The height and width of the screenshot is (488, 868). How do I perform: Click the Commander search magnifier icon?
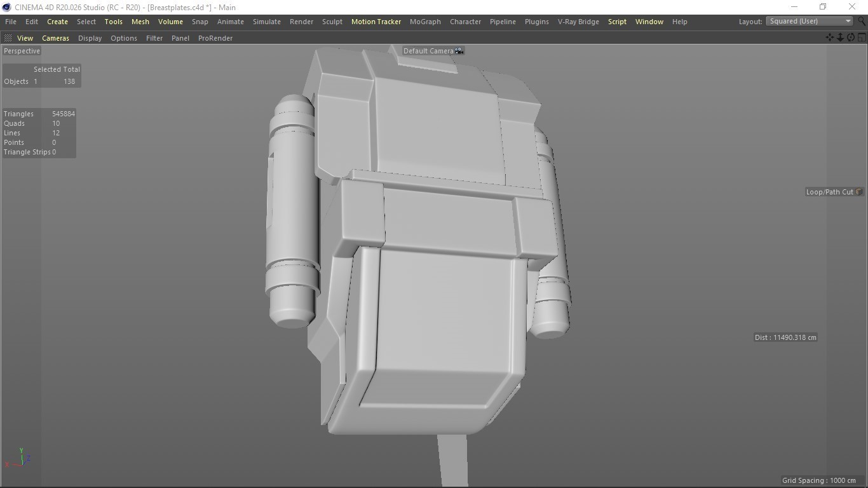click(x=862, y=21)
